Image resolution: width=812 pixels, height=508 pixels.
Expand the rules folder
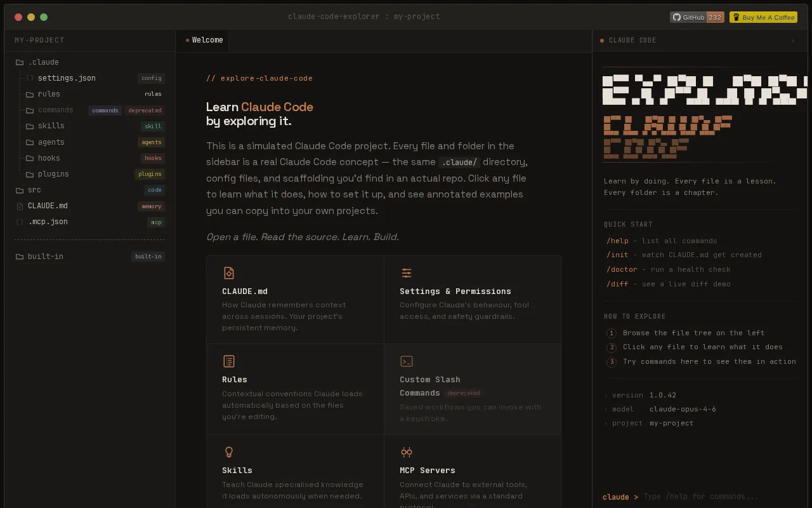point(89,94)
